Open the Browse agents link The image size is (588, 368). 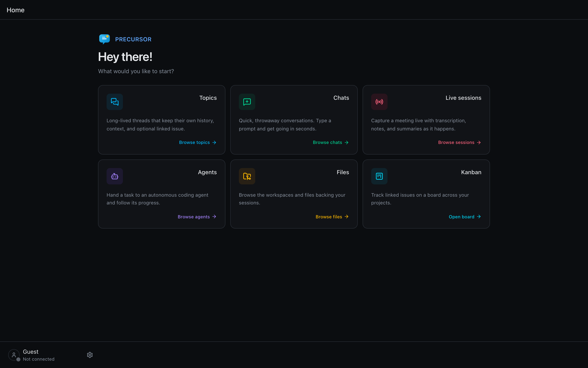[197, 217]
